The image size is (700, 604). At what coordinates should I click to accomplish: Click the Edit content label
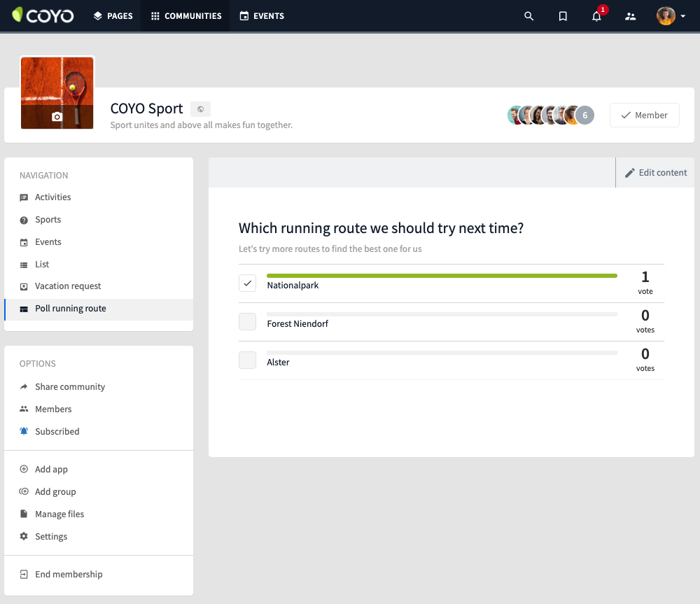coord(662,172)
